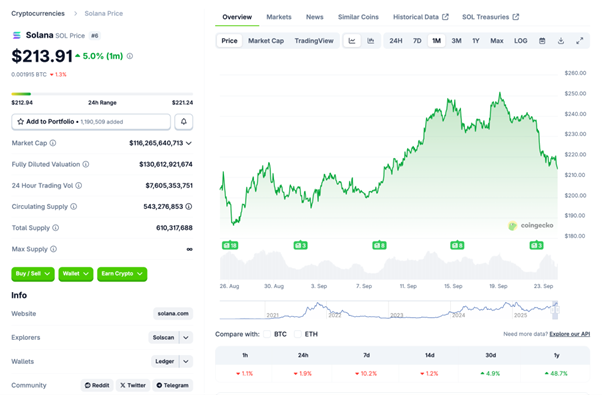Toggle LOG scale on the chart
The height and width of the screenshot is (395, 602).
click(520, 41)
